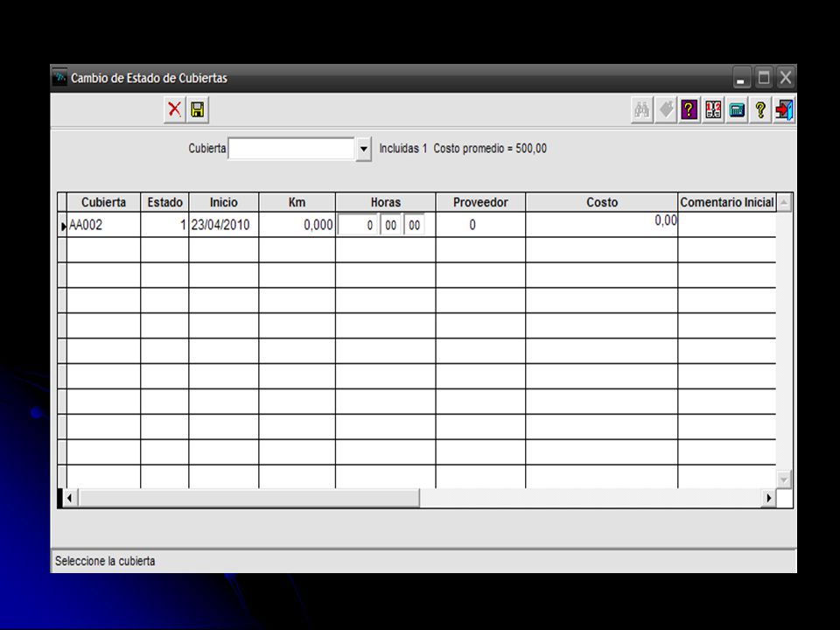Click the Cubierta combo box field
The height and width of the screenshot is (630, 840).
click(x=291, y=149)
